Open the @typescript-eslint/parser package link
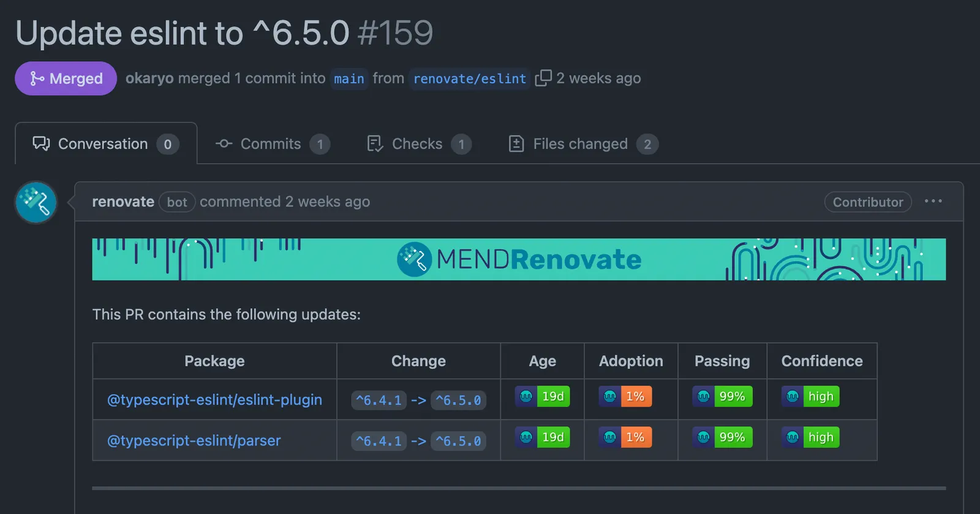 tap(194, 440)
